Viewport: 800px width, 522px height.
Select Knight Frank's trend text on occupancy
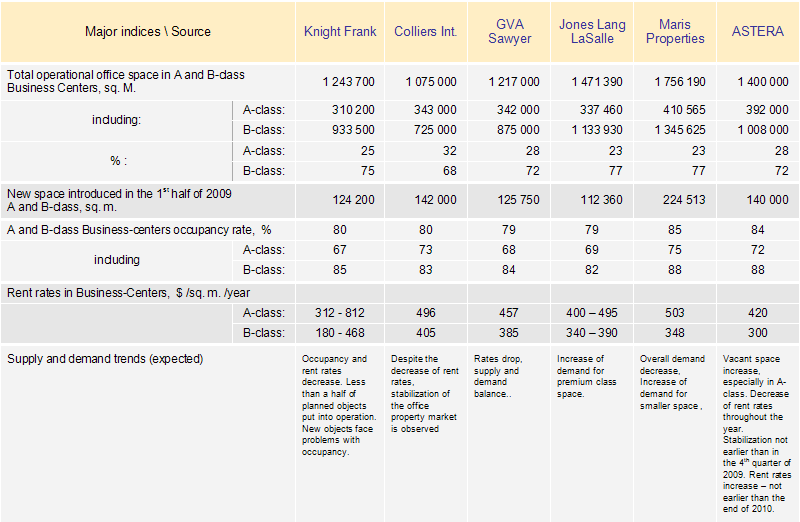click(x=339, y=406)
